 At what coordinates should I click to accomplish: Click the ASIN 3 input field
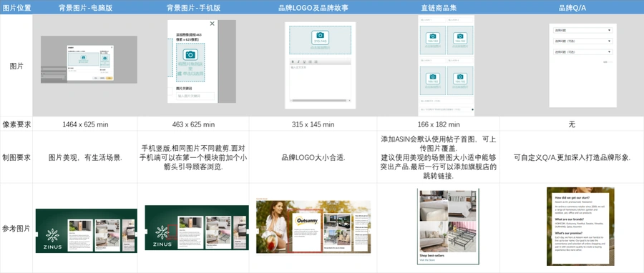point(432,60)
